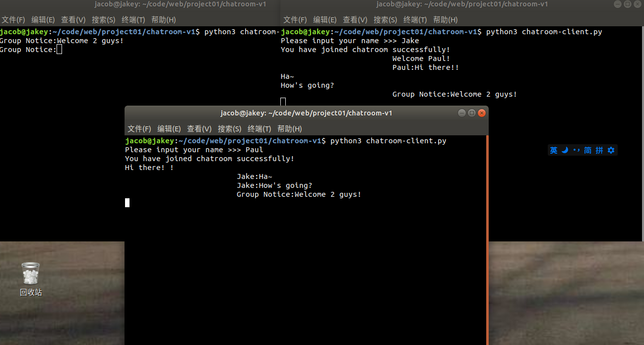Click the 'Group Notice:' input prompt in server terminal
Viewport: 644px width, 345px height.
tap(28, 50)
